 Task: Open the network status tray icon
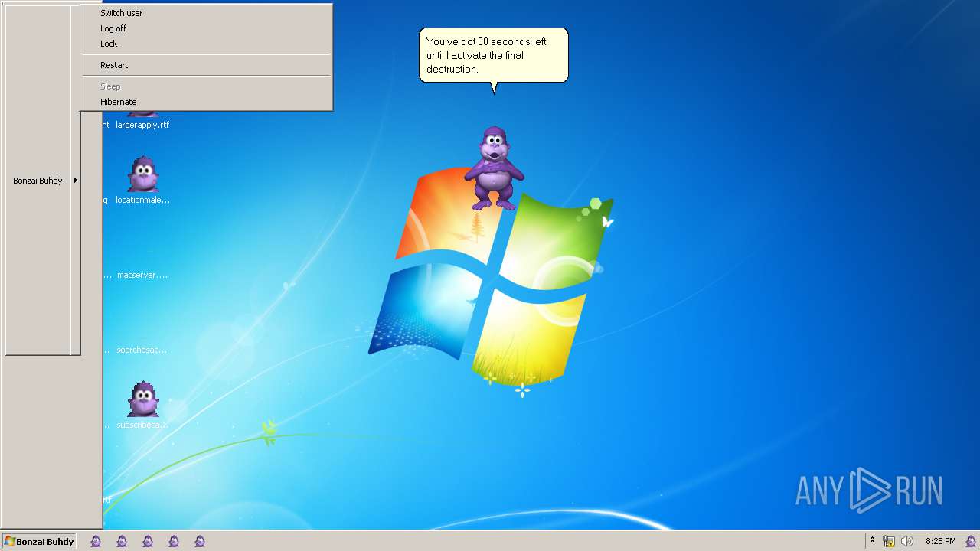[x=889, y=541]
